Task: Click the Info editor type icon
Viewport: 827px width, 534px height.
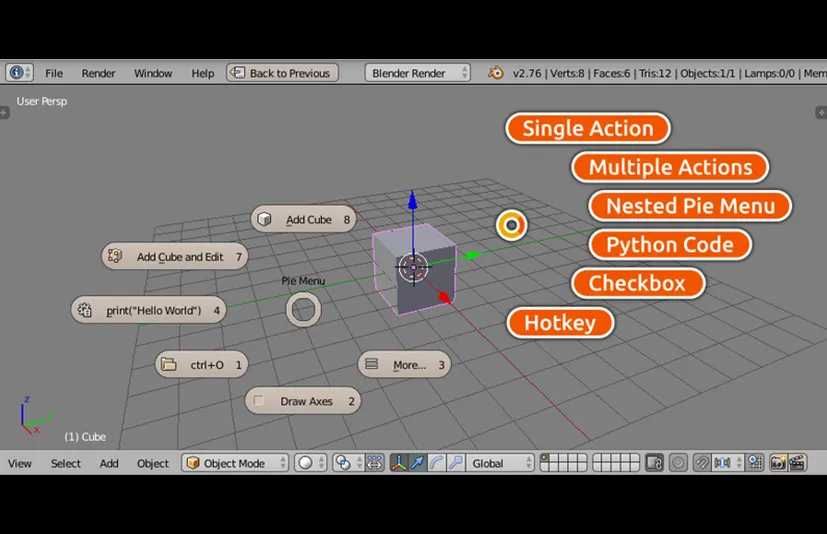Action: point(20,72)
